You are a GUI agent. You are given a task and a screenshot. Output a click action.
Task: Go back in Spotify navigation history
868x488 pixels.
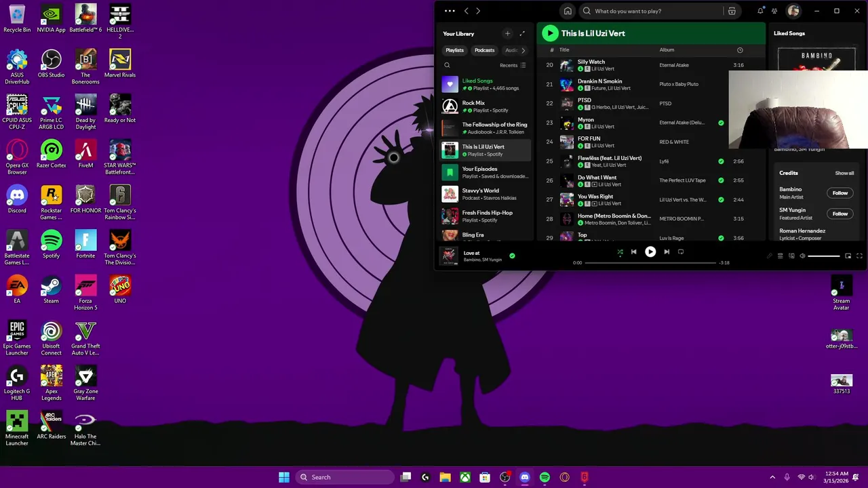(466, 11)
